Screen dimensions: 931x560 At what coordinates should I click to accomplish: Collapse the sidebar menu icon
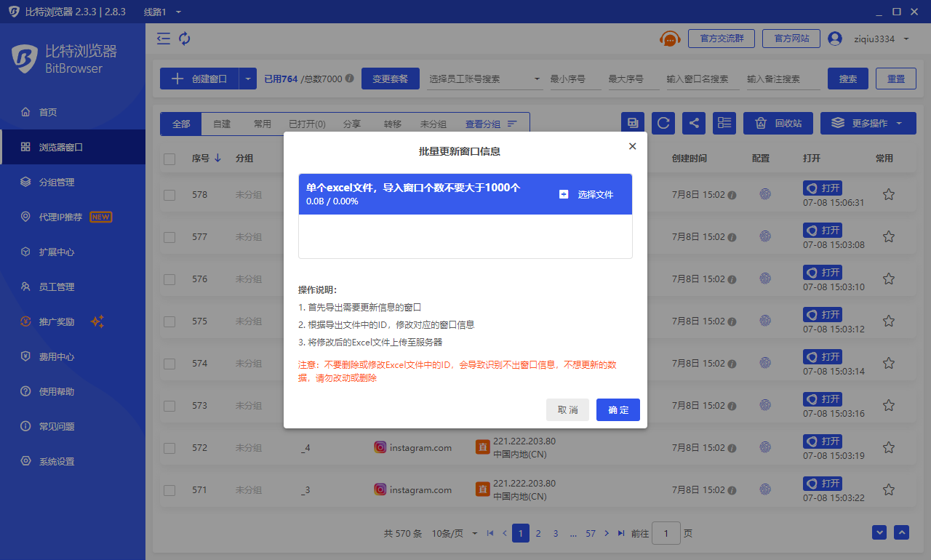[x=164, y=39]
